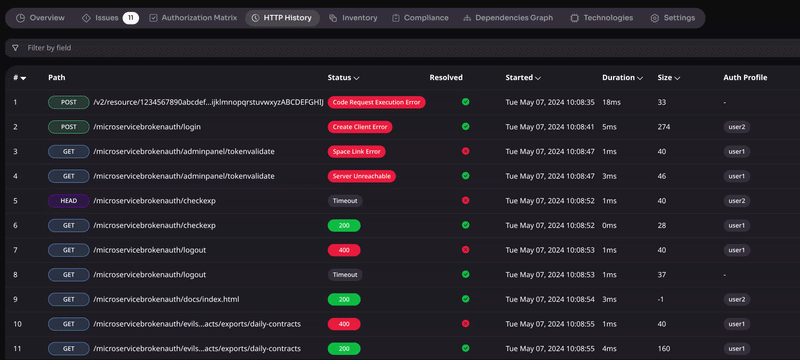
Task: Click the GET badge in row 8
Action: pos(69,274)
